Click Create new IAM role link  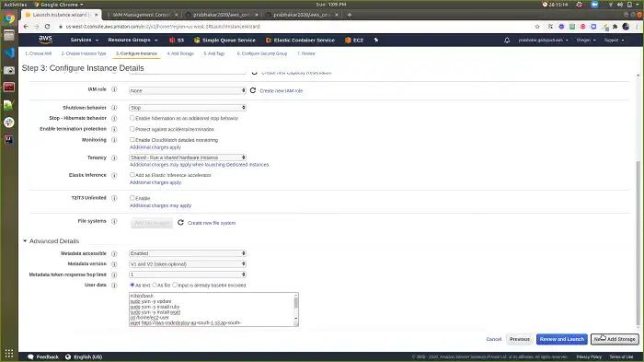(x=282, y=91)
